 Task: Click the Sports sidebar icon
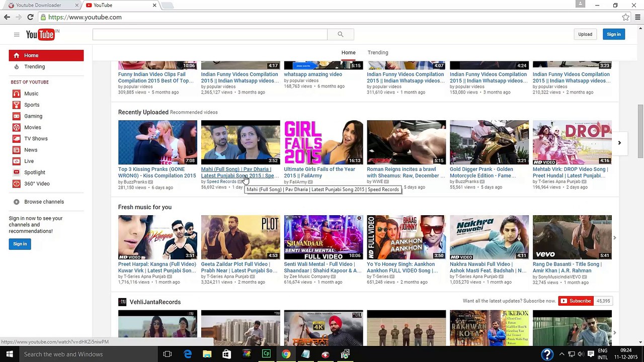(x=17, y=105)
